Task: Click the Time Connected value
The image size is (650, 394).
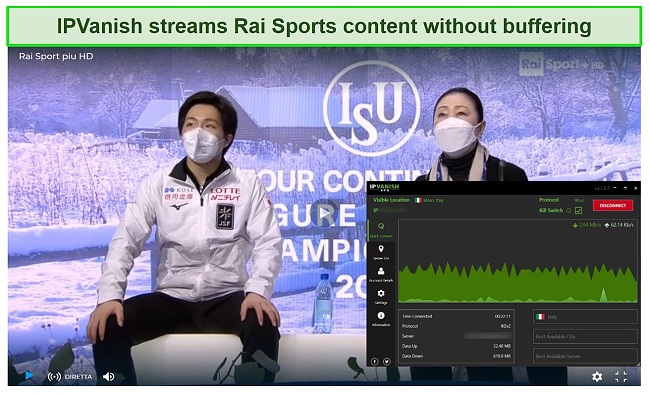Action: pyautogui.click(x=502, y=316)
